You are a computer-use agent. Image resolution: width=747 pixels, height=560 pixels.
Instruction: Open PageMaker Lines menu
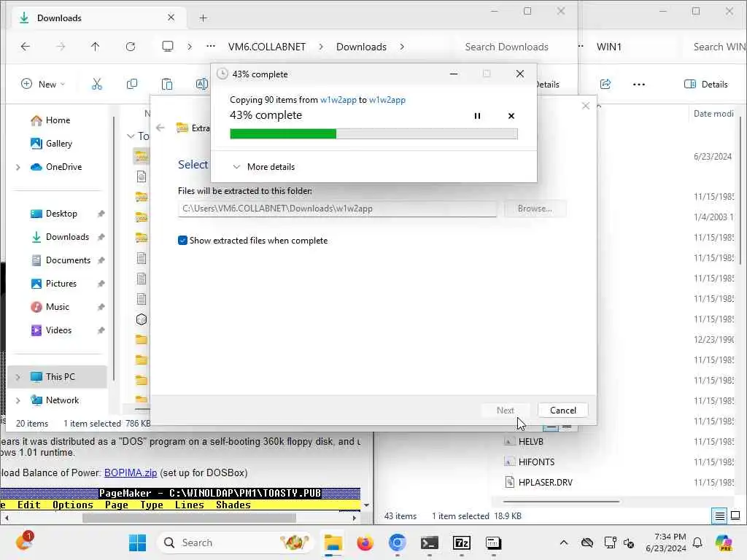189,505
